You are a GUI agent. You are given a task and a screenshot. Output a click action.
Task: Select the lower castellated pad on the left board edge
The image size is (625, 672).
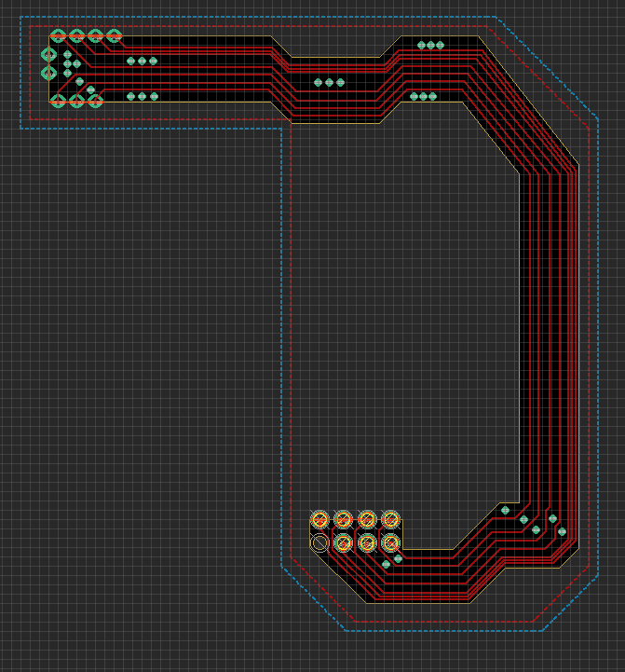pyautogui.click(x=48, y=73)
